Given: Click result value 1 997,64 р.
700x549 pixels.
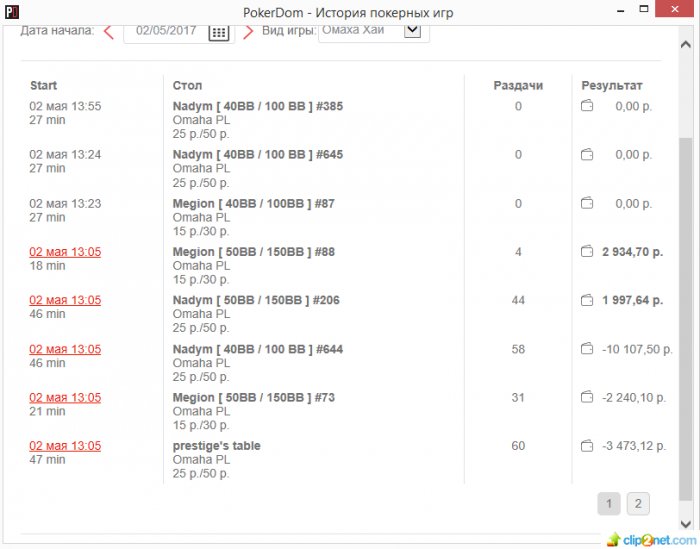Looking at the screenshot, I should pyautogui.click(x=633, y=300).
